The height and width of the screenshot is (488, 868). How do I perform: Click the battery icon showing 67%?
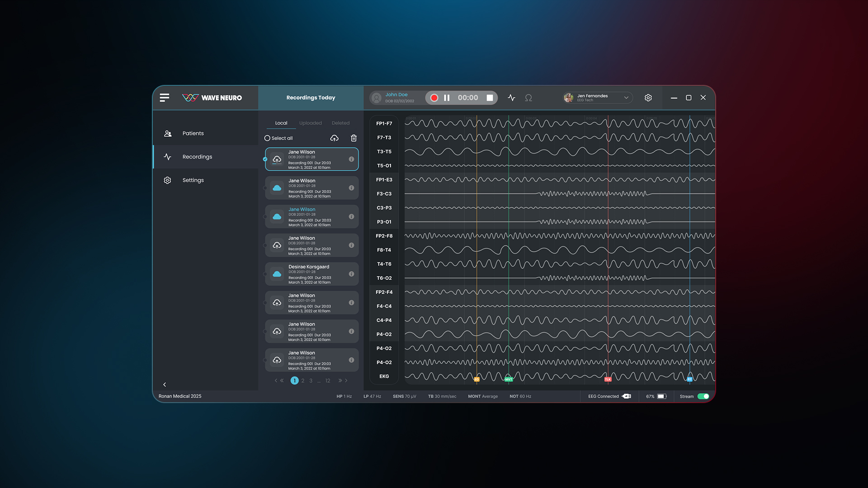(x=662, y=396)
